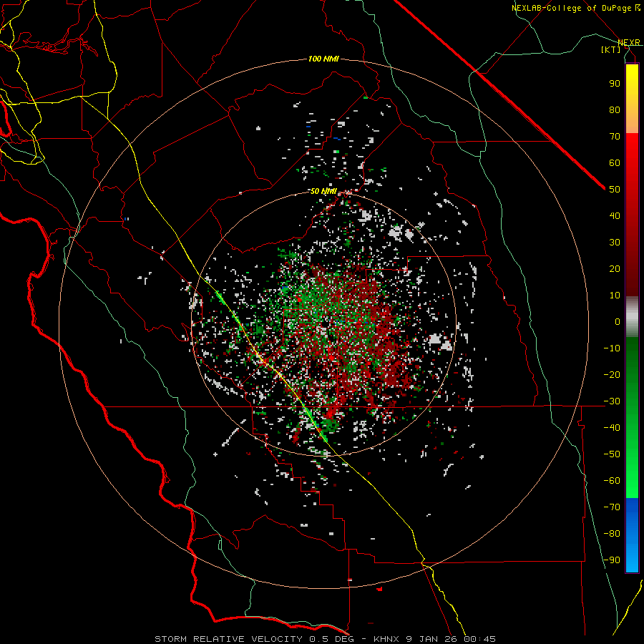Click the positive 90 knot scale label
This screenshot has width=644, height=644.
coord(615,84)
